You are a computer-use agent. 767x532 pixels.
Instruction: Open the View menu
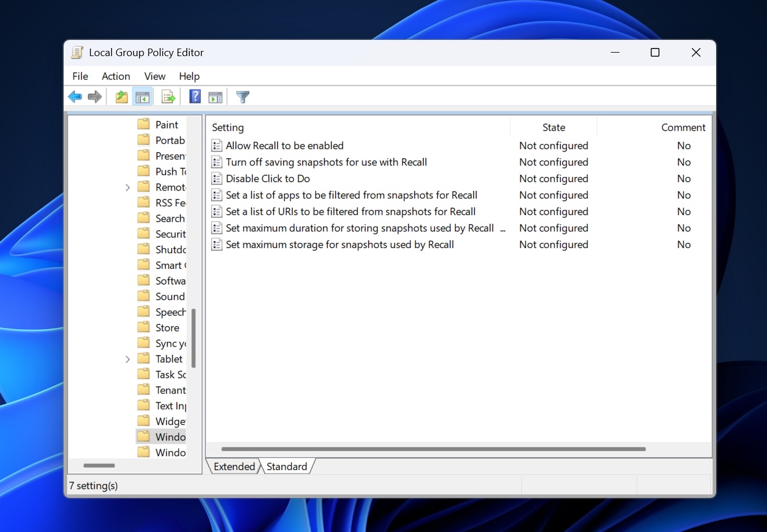coord(154,76)
